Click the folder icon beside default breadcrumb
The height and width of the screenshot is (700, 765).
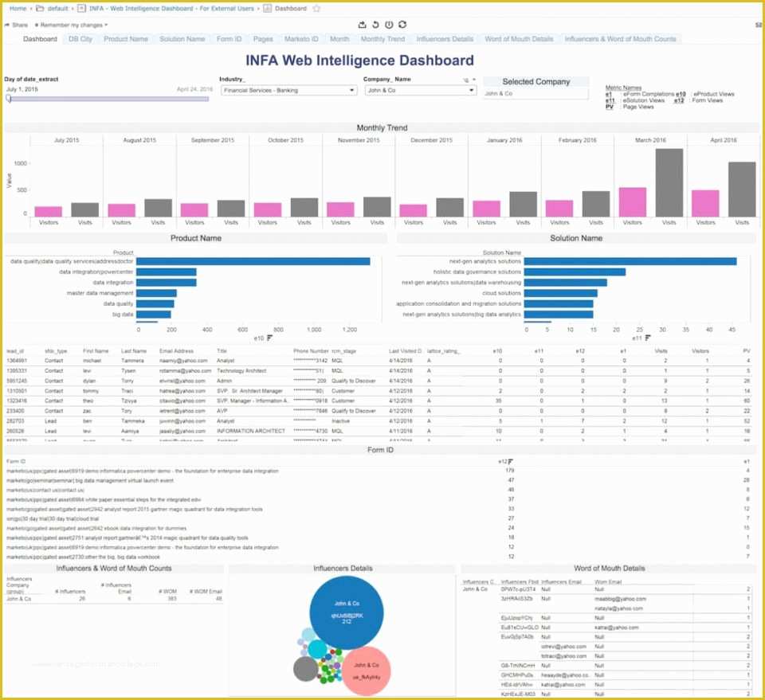pos(40,8)
